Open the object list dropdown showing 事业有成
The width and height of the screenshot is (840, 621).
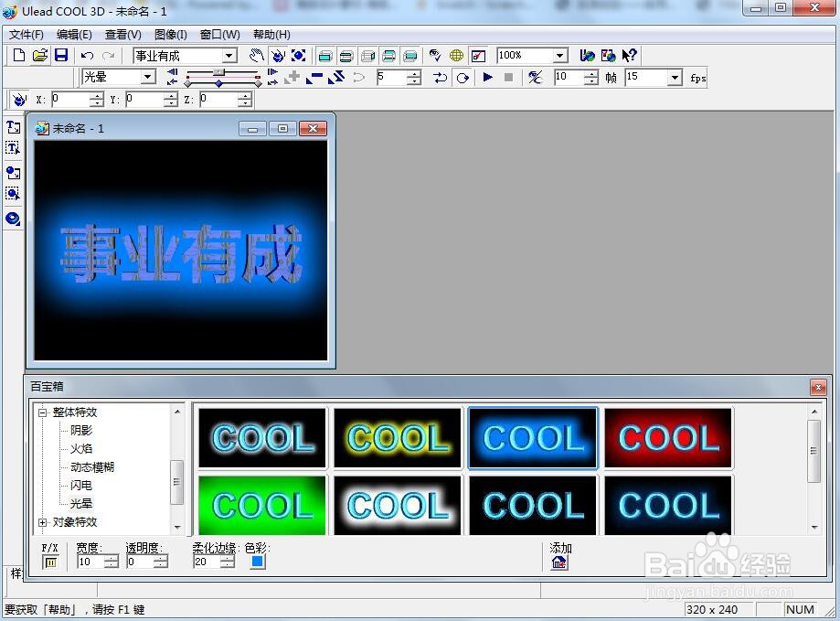(229, 56)
